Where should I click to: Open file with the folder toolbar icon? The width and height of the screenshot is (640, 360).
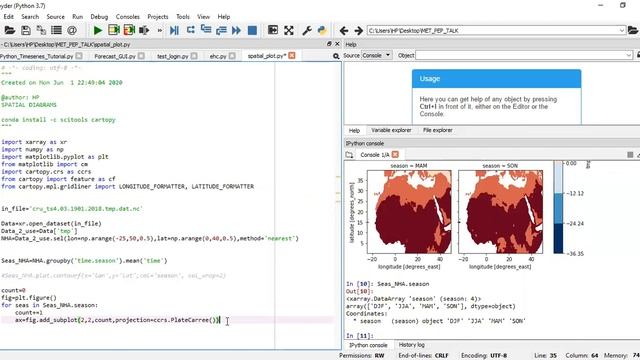9,30
